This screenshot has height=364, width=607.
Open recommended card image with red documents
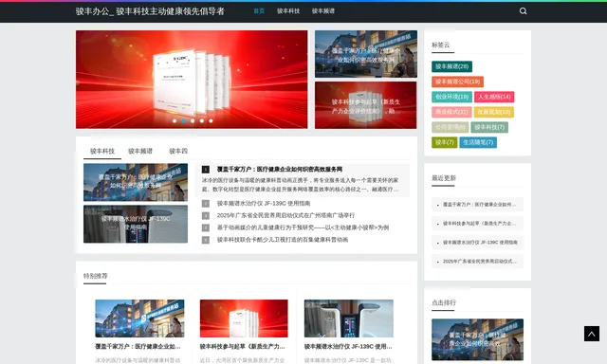244,318
